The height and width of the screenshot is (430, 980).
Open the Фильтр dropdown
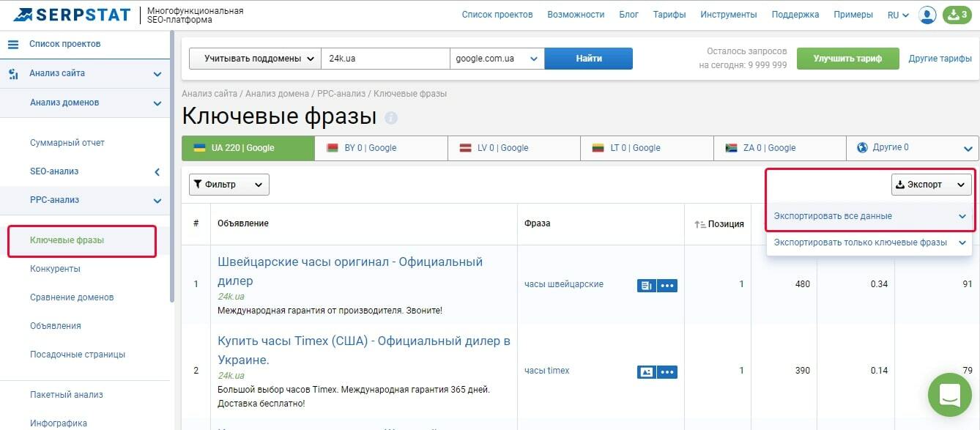pos(229,185)
